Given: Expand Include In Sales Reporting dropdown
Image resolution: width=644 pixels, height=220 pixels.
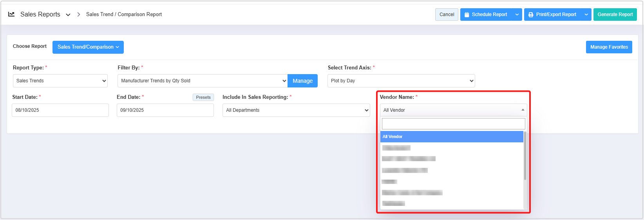Looking at the screenshot, I should pos(296,110).
